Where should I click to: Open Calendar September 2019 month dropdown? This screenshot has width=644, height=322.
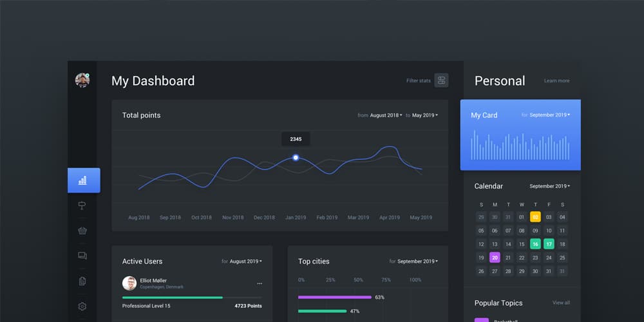550,186
